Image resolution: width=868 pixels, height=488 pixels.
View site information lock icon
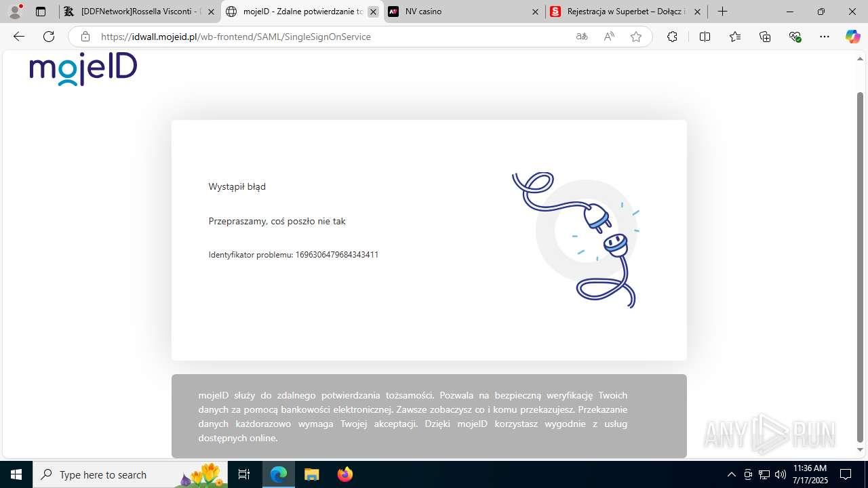[x=85, y=37]
